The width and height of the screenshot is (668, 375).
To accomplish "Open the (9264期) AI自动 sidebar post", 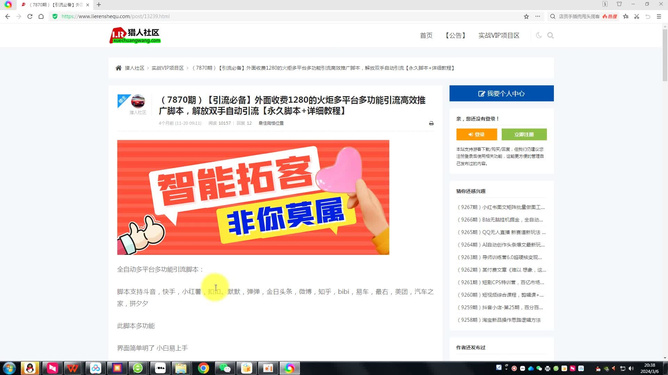I will [x=501, y=245].
